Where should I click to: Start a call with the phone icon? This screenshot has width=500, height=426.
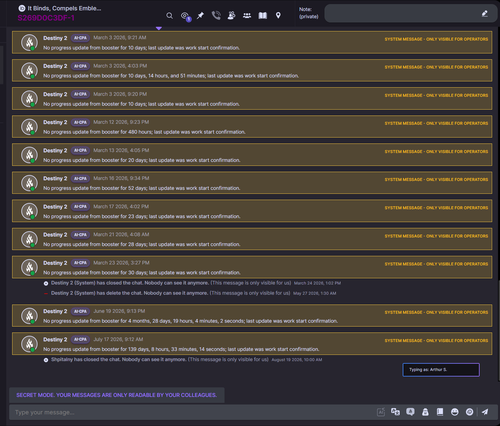click(x=216, y=15)
